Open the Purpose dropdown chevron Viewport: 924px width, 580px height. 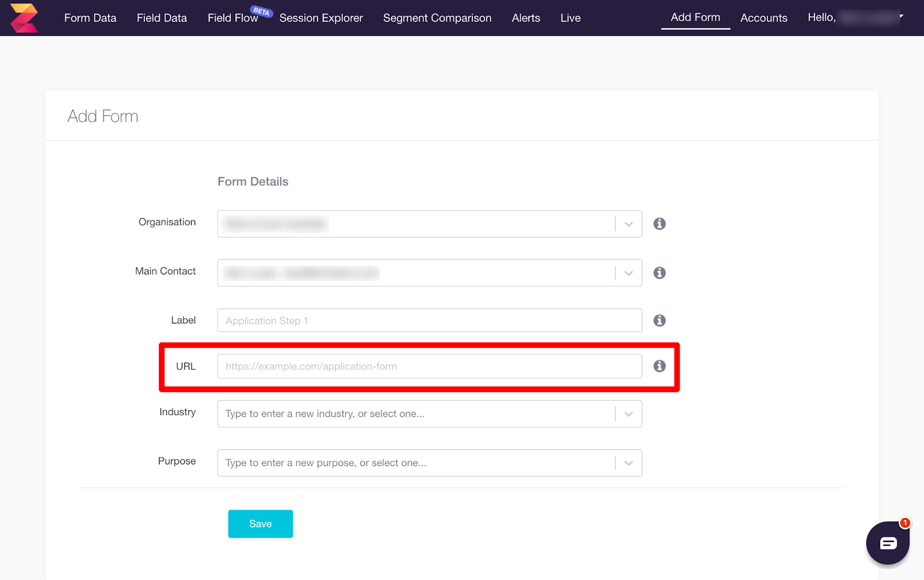coord(629,463)
